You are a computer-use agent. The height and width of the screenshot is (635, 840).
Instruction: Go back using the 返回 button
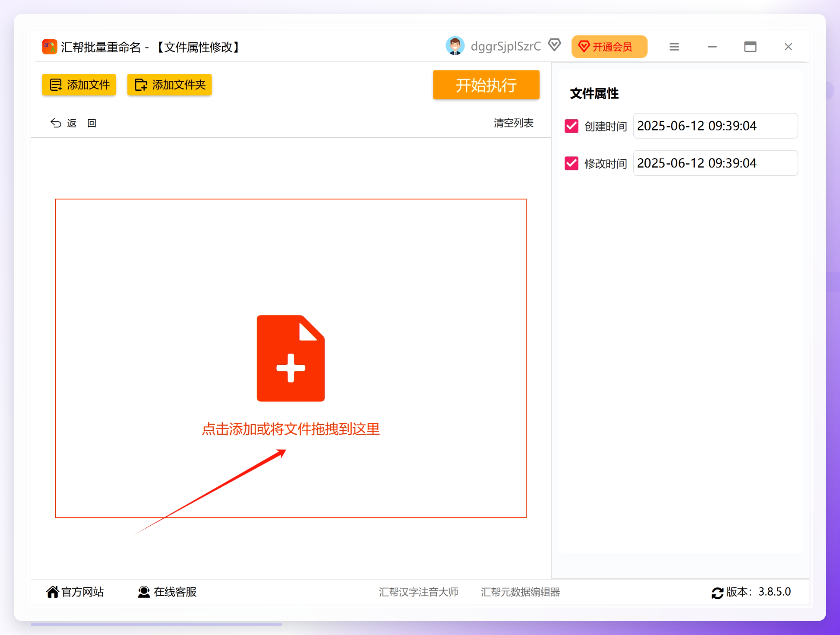click(74, 123)
